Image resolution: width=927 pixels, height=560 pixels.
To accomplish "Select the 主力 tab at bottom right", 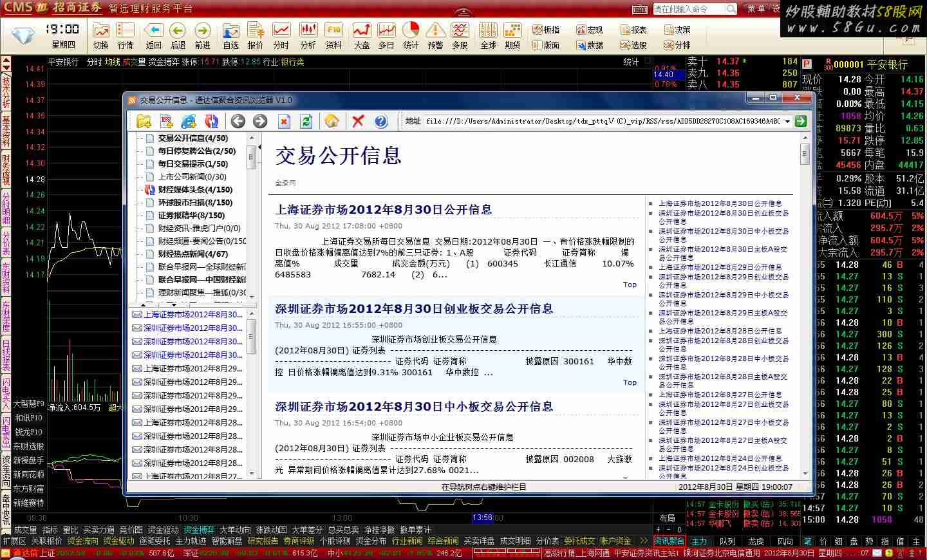I will [x=699, y=542].
